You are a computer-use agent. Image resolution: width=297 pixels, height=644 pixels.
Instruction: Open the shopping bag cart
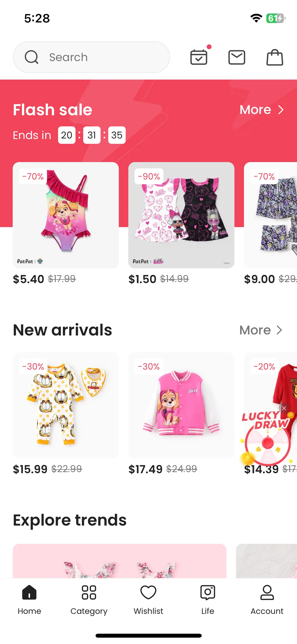point(275,57)
